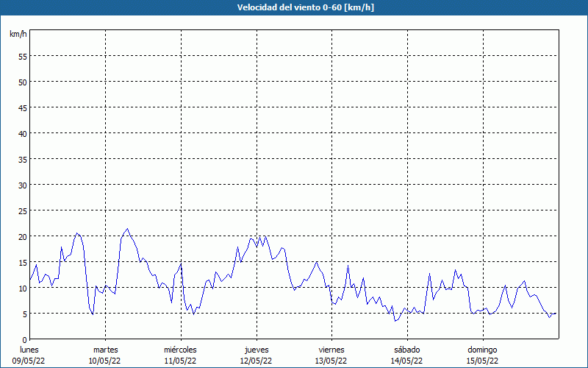Click the date 09/05/22
Screen dimensions: 588x368
click(x=29, y=361)
